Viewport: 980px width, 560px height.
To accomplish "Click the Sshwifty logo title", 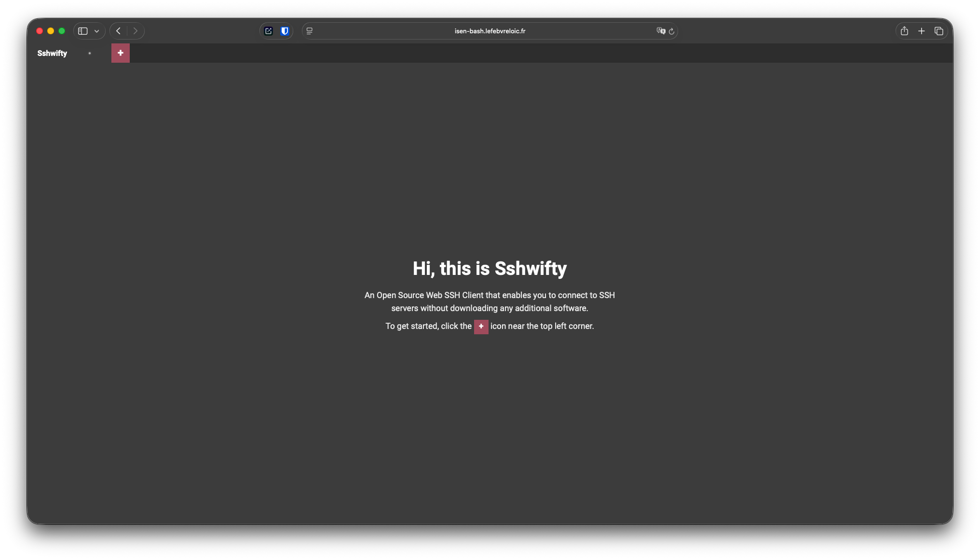I will pyautogui.click(x=52, y=53).
